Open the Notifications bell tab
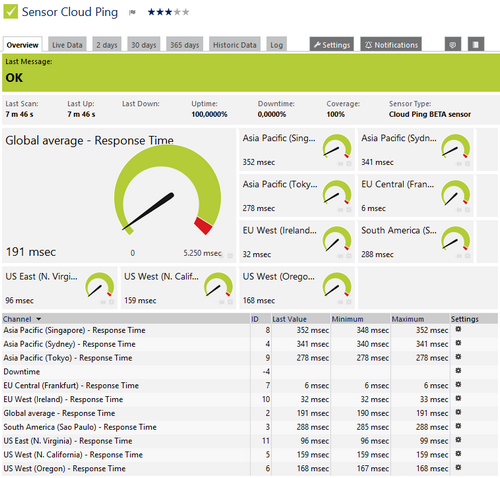This screenshot has width=500, height=478. [x=391, y=45]
